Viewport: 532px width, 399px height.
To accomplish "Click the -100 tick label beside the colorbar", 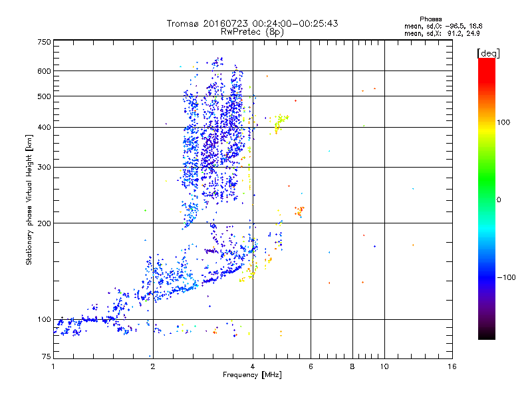I will [506, 277].
